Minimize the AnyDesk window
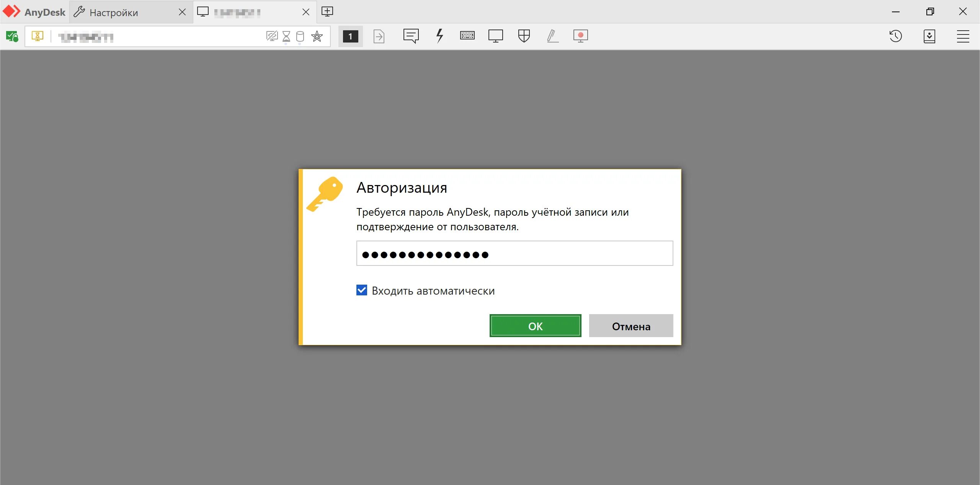This screenshot has width=980, height=485. point(896,12)
